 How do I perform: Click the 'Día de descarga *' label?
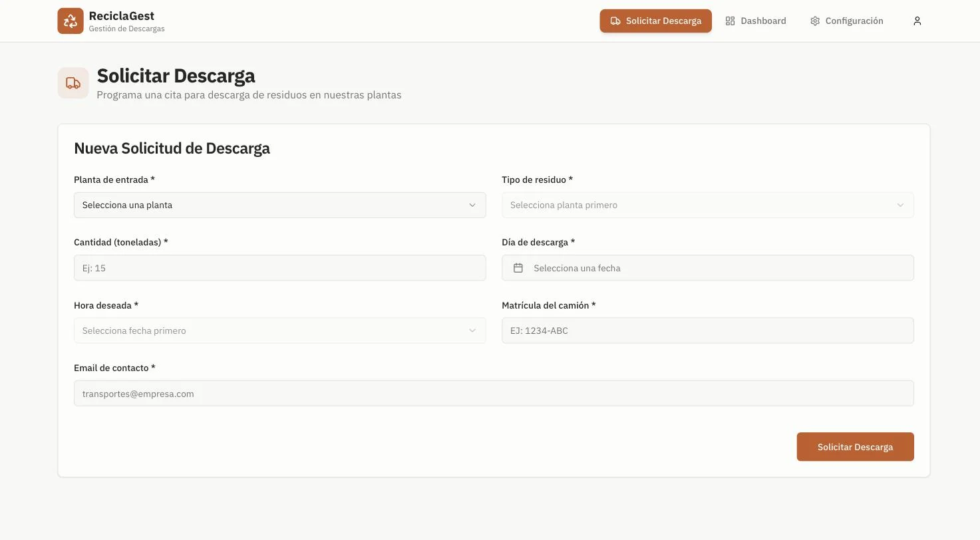pos(538,243)
